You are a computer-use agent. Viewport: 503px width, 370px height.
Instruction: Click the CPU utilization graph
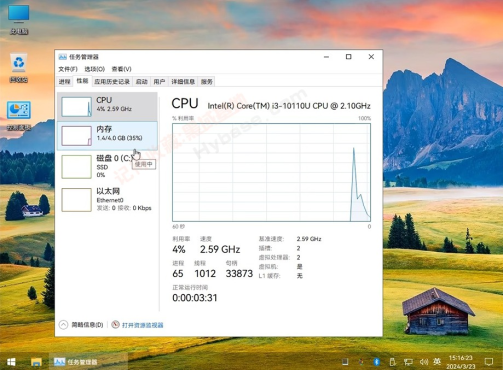271,172
